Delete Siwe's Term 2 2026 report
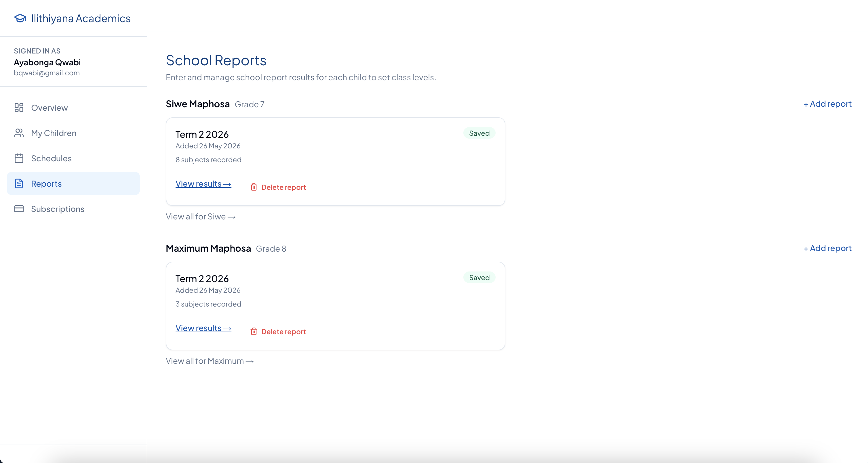868x463 pixels. click(x=278, y=187)
